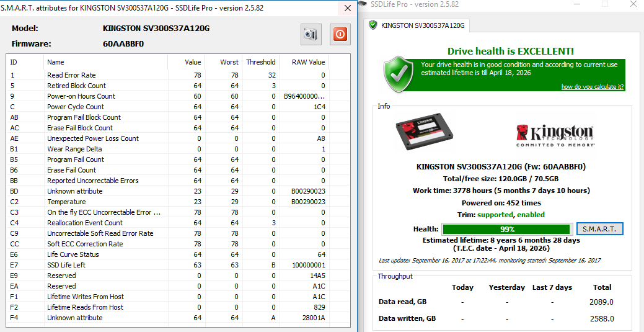
Task: Click RAW value 28001A in F4 row
Action: pyautogui.click(x=315, y=318)
